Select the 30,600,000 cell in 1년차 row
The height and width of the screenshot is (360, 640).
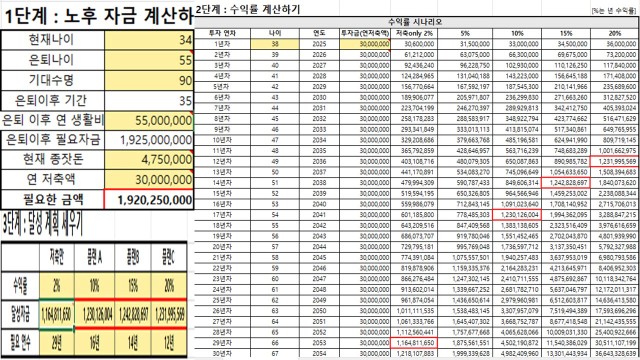[413, 44]
